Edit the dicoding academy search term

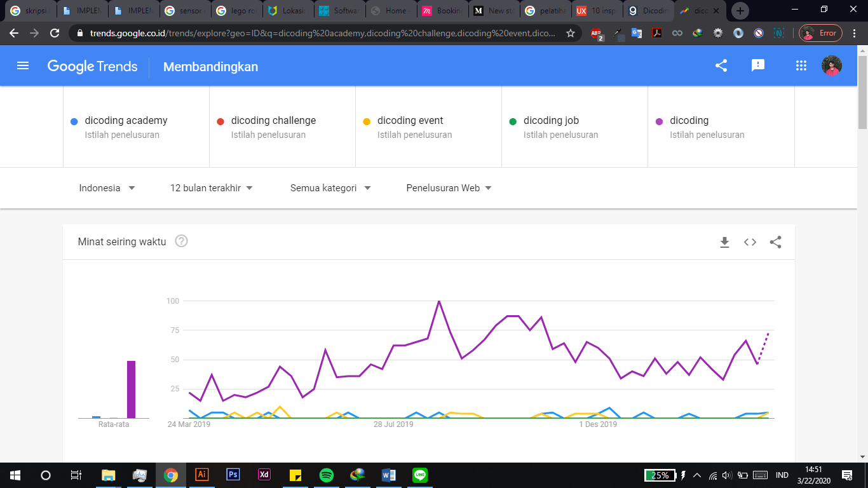(136, 127)
